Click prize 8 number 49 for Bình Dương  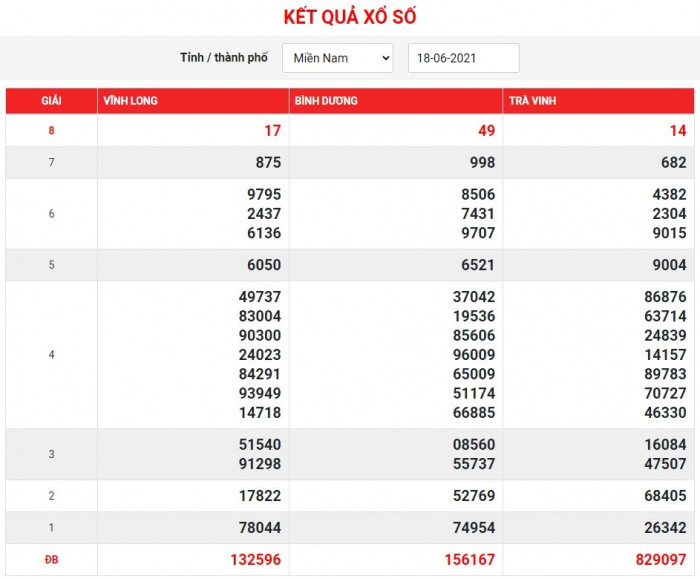[x=485, y=131]
